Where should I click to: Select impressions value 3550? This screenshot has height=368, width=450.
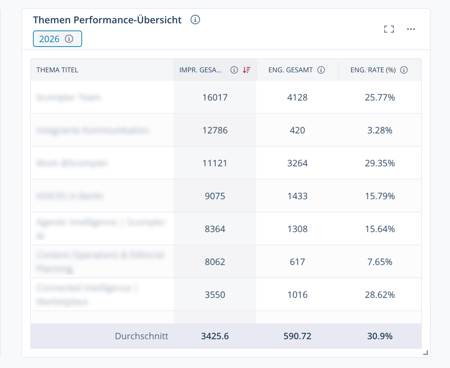pos(215,295)
